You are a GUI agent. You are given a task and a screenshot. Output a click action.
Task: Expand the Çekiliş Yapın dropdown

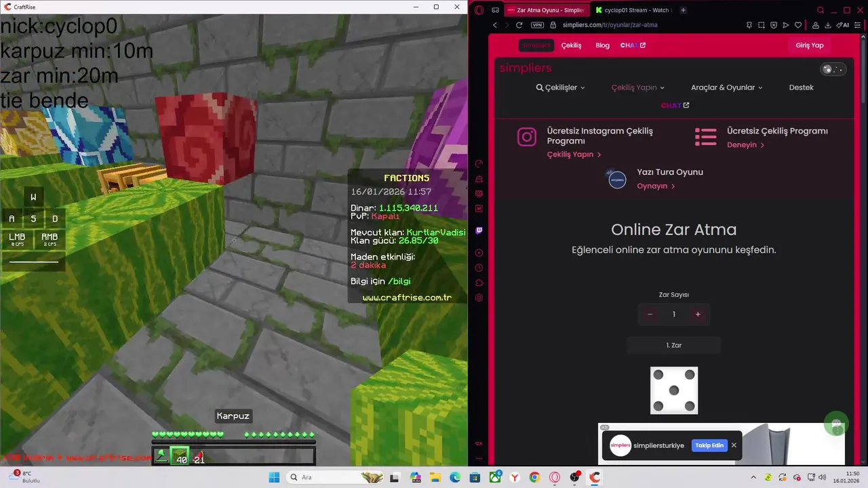point(637,87)
